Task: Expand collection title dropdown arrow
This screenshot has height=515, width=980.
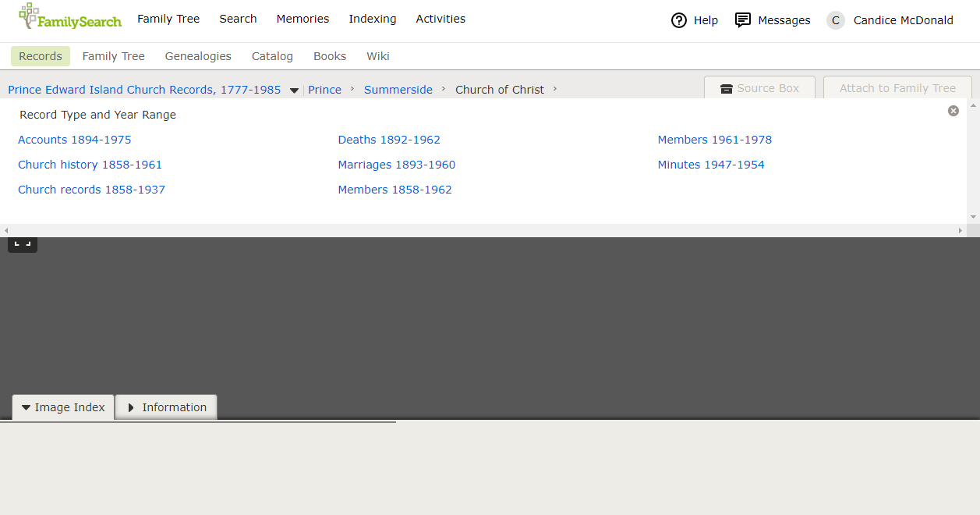Action: [x=294, y=91]
